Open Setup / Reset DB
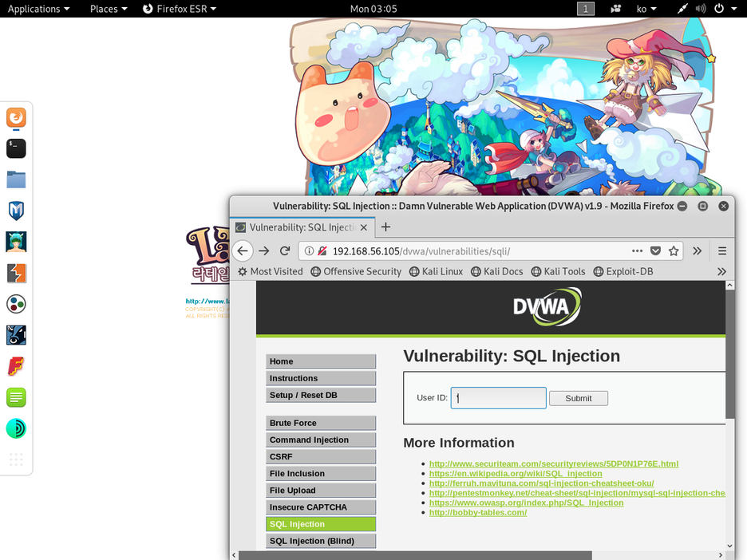This screenshot has height=560, width=747. tap(321, 395)
